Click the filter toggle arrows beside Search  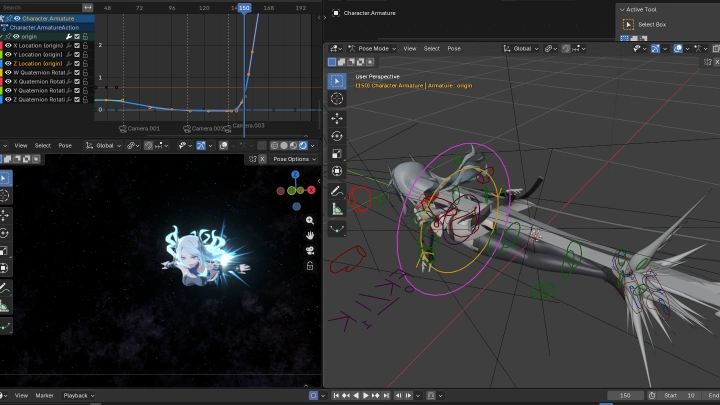(x=88, y=7)
